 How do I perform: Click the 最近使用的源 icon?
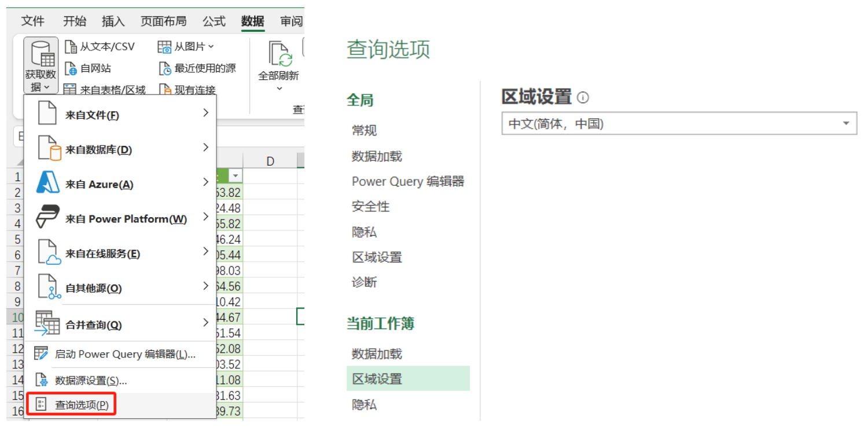[x=165, y=68]
